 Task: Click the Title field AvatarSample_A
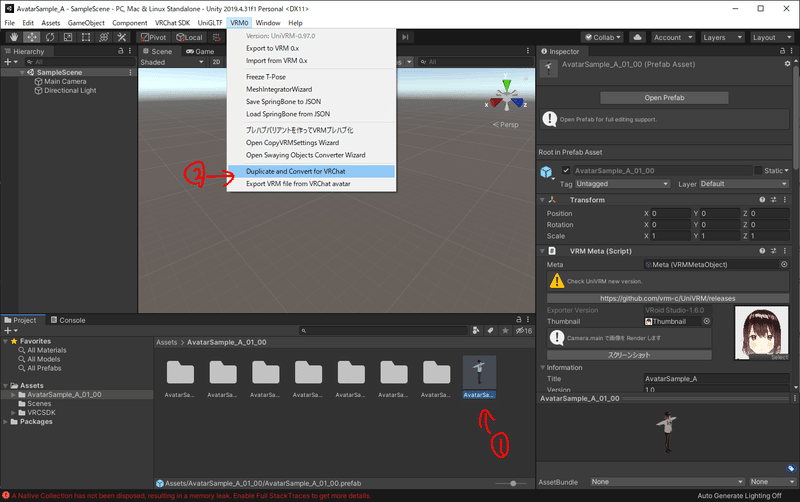point(716,379)
